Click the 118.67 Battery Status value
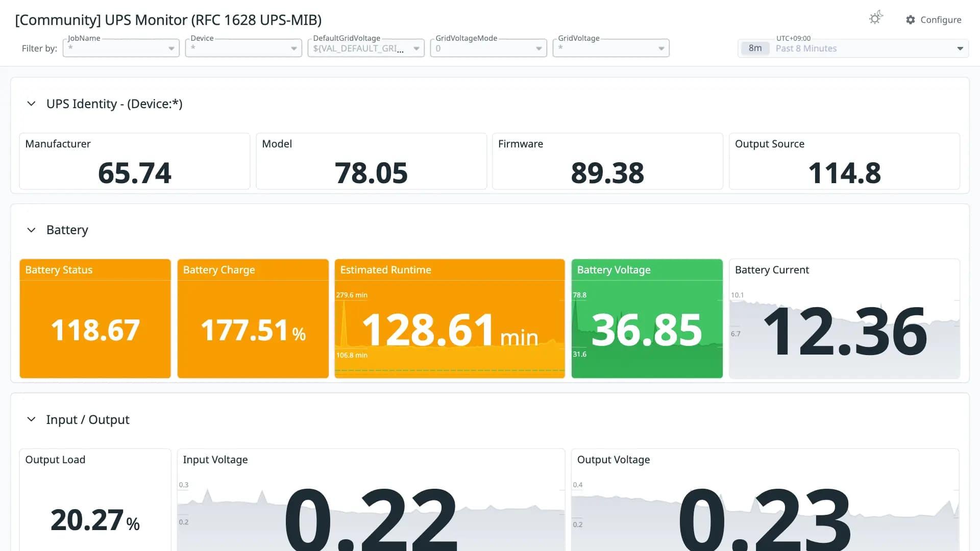 95,330
